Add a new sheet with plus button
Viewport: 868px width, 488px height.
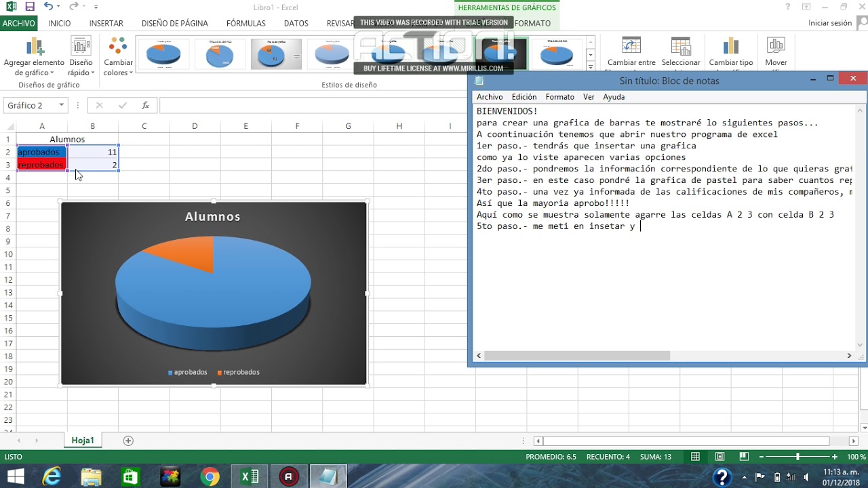[x=128, y=441]
